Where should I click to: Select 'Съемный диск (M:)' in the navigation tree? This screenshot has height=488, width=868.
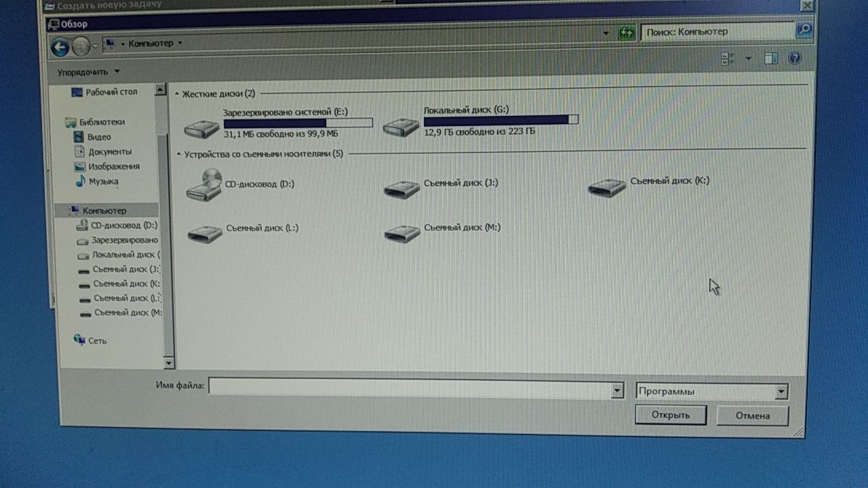(121, 312)
